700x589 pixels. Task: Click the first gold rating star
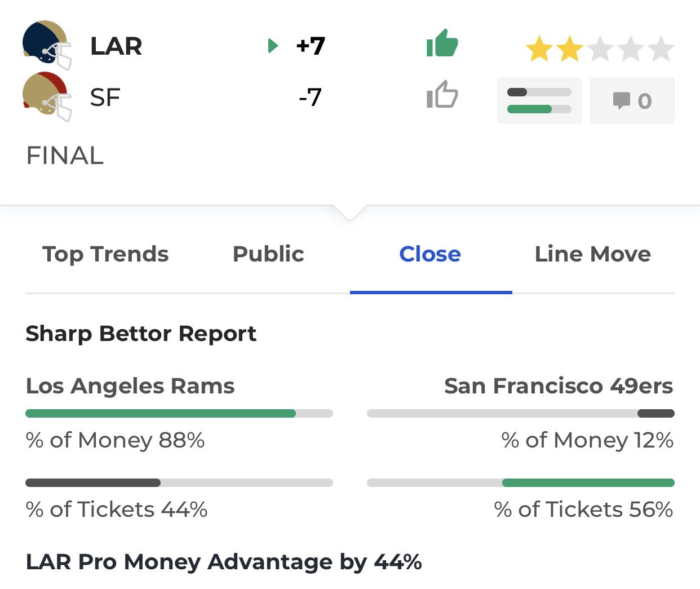coord(539,48)
